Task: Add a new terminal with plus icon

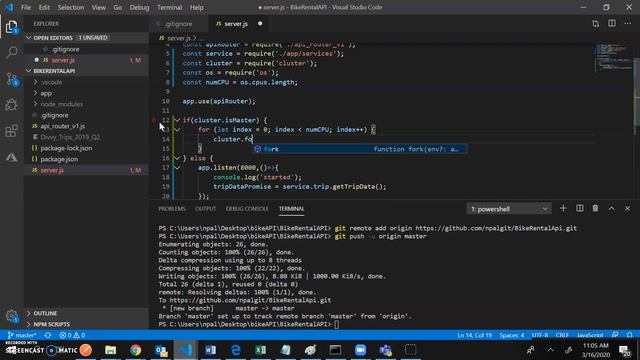Action: (563, 209)
